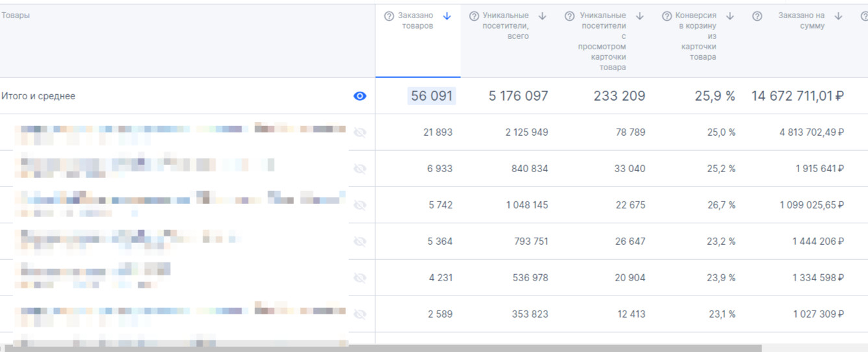Click visitors cell 536 978
The image size is (868, 352).
click(530, 278)
